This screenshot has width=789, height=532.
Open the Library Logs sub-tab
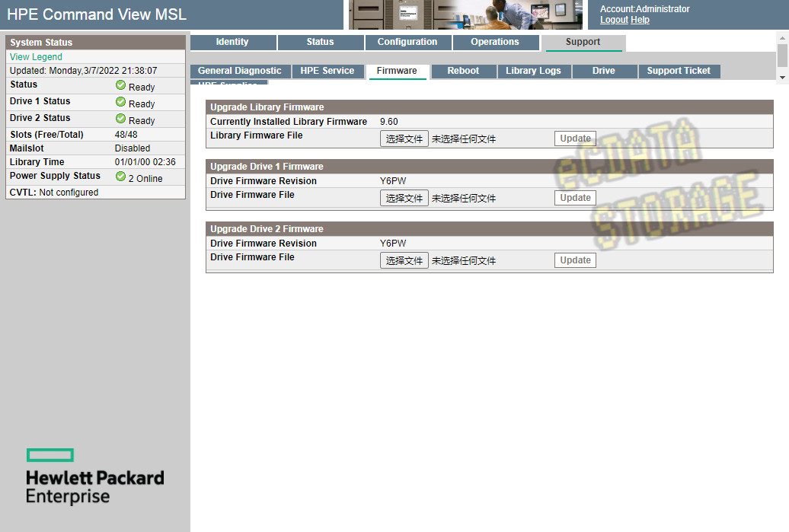pos(533,71)
